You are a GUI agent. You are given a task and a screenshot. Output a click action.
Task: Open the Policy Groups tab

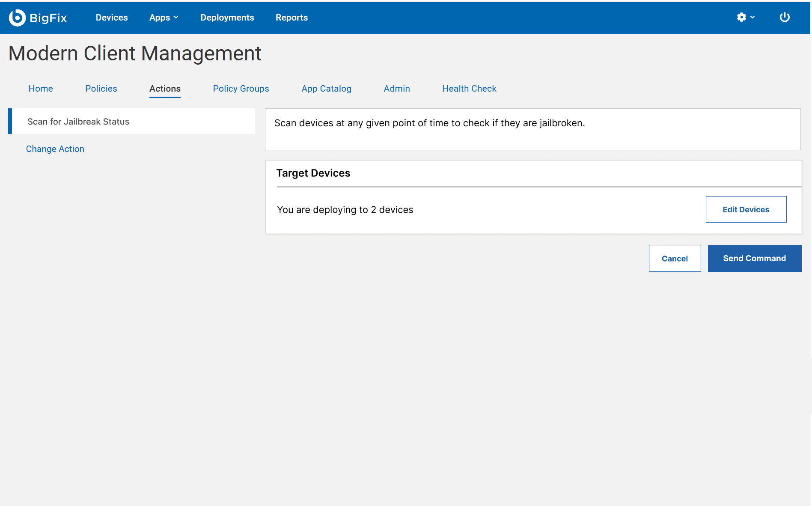coord(241,89)
